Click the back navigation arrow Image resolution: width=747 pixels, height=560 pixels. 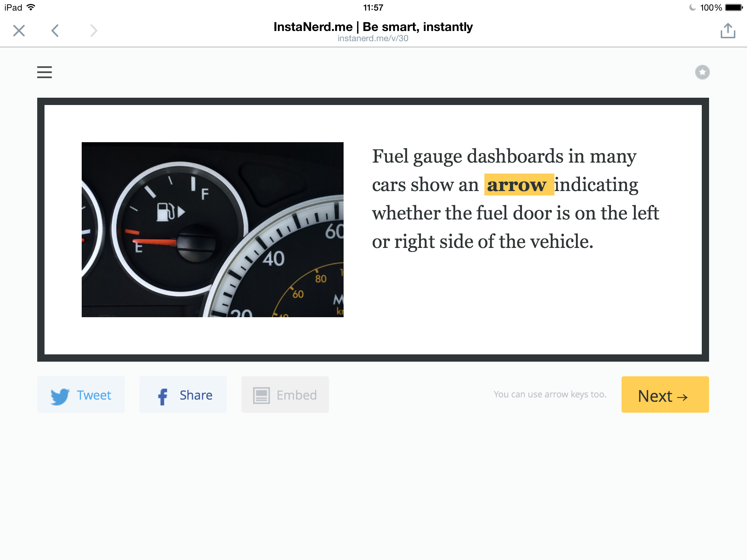point(55,31)
